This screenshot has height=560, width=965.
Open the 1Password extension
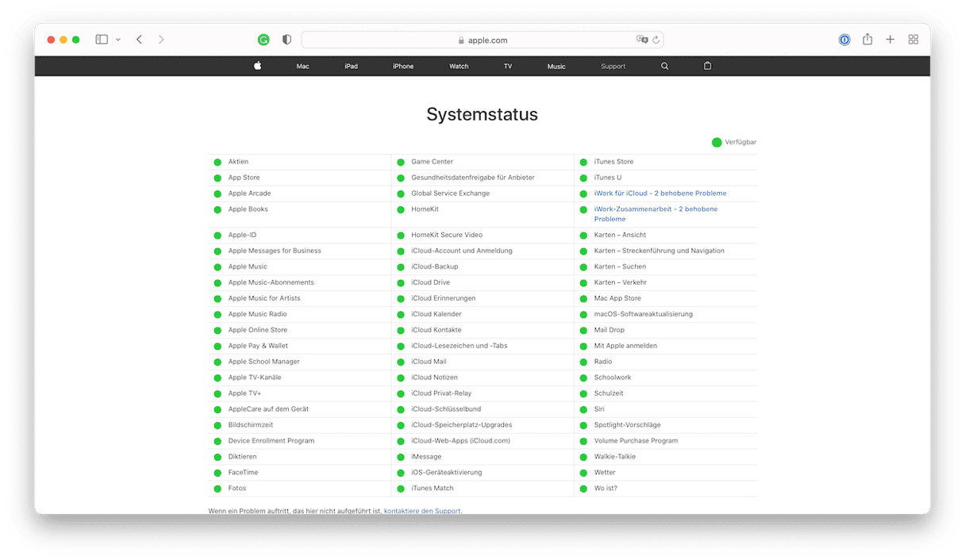(844, 40)
